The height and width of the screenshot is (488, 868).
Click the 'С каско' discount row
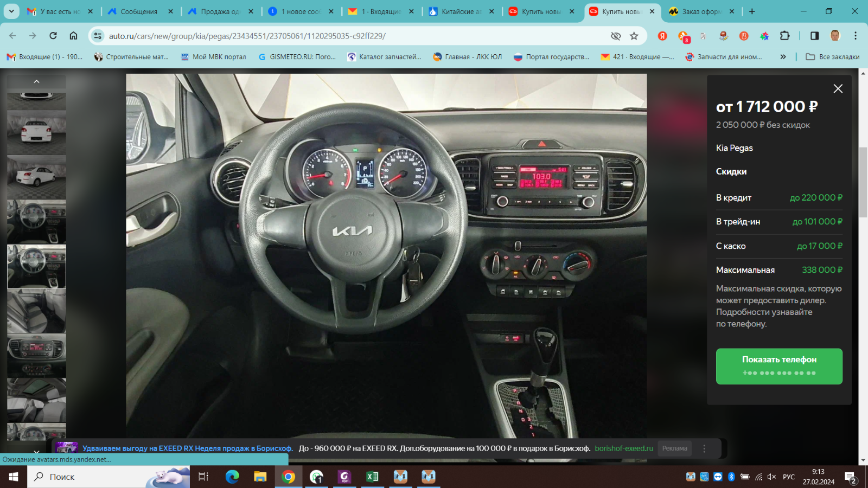point(779,246)
